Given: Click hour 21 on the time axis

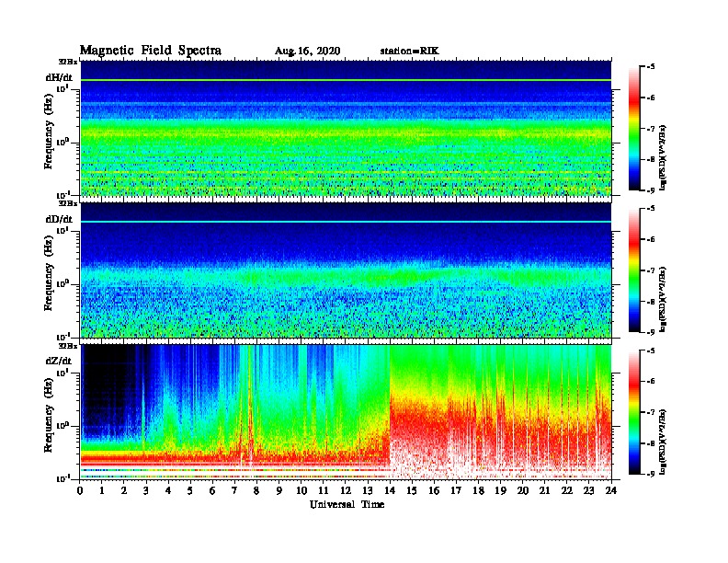Looking at the screenshot, I should pos(544,491).
